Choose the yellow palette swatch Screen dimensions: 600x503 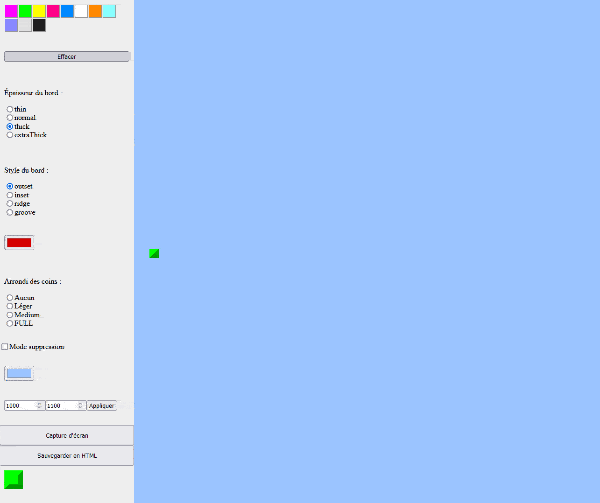click(39, 11)
